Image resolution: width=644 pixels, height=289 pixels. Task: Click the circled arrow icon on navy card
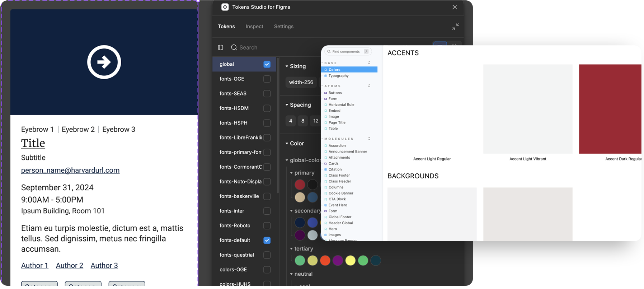click(104, 62)
